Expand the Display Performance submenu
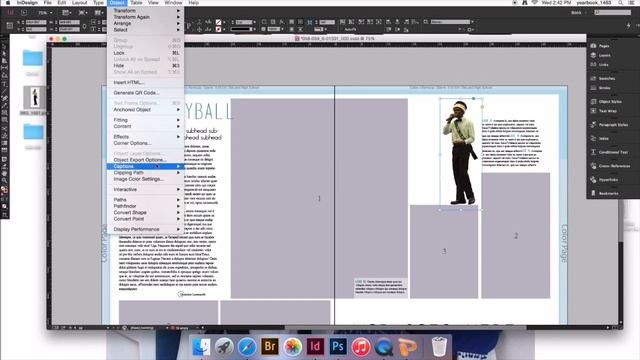640x360 pixels. 145,229
